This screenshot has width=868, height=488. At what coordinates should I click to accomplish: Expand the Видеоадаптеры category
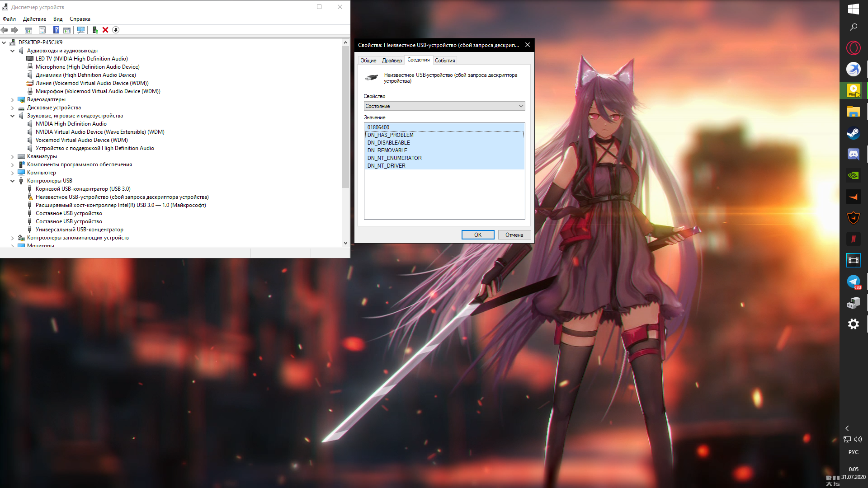(13, 99)
